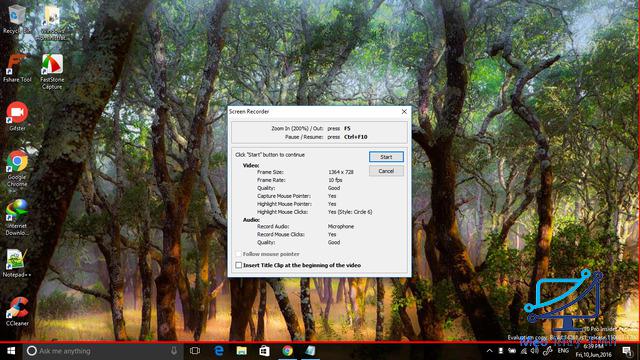Open the Recycle Bin desktop icon

[x=16, y=19]
